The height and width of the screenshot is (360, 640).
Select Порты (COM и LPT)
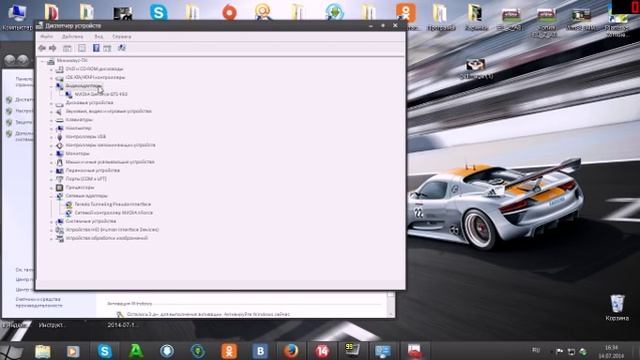click(x=86, y=179)
